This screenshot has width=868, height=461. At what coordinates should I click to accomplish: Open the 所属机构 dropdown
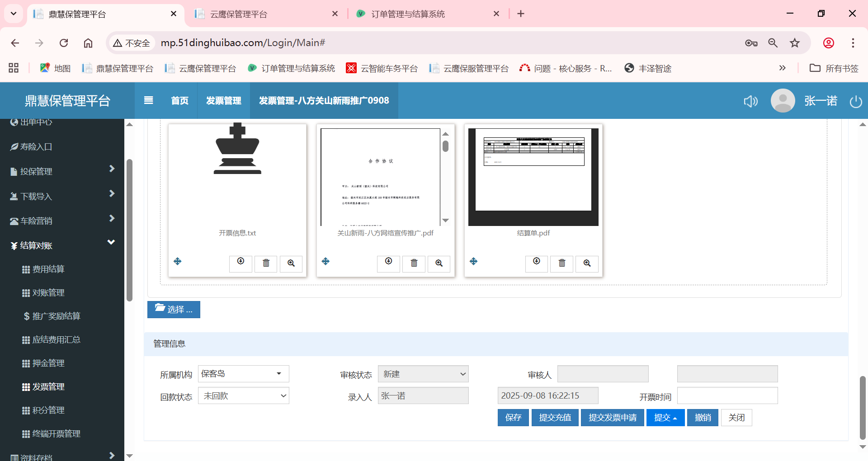point(243,374)
